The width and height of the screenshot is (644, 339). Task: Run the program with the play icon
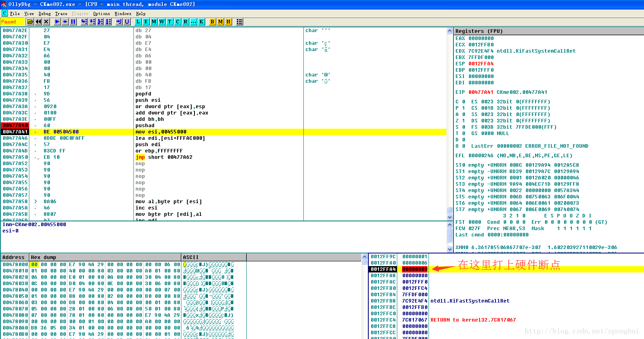tap(57, 22)
